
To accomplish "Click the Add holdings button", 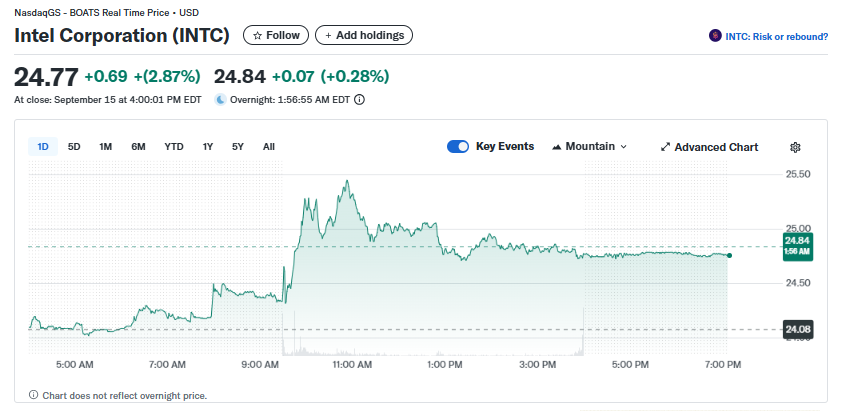I will coord(364,35).
